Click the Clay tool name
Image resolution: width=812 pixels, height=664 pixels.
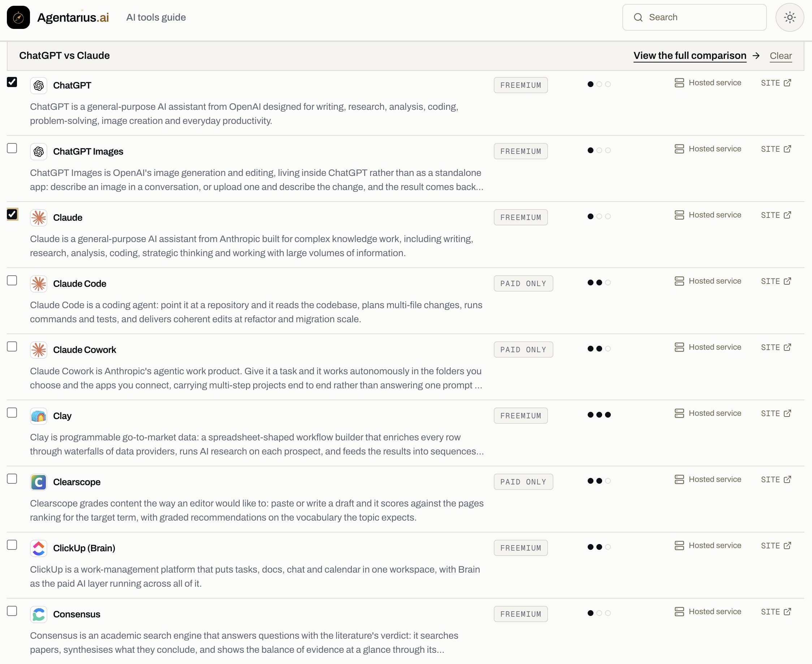pos(62,416)
